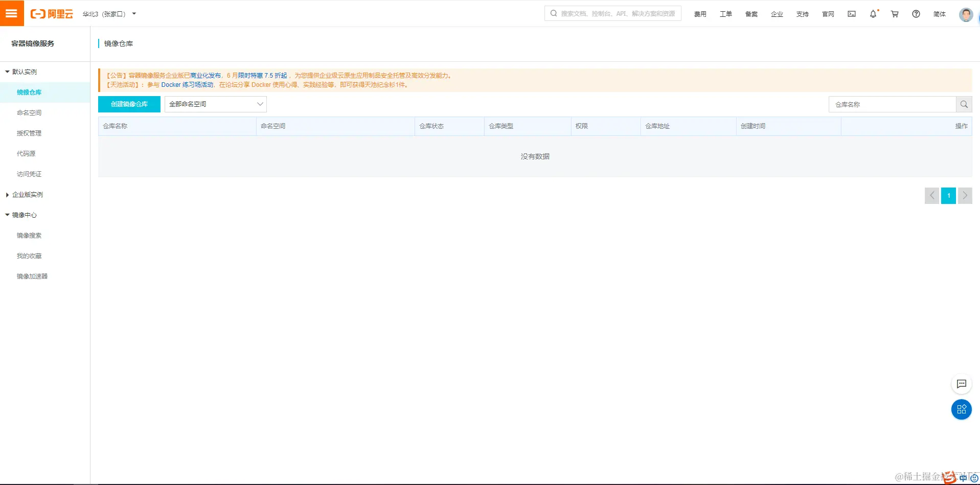Viewport: 980px width, 485px height.
Task: Open the 华北3（张家口）region dropdown
Action: 109,14
